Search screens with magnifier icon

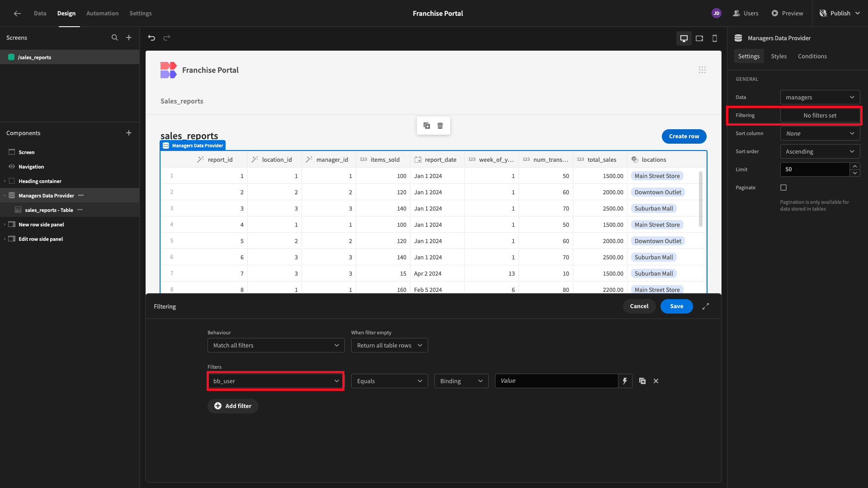[115, 38]
